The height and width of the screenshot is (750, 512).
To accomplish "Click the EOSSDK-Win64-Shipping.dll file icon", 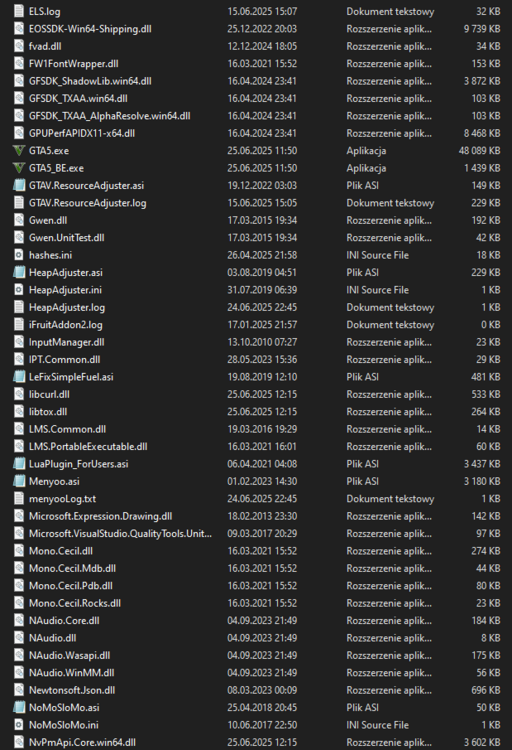I will [19, 29].
